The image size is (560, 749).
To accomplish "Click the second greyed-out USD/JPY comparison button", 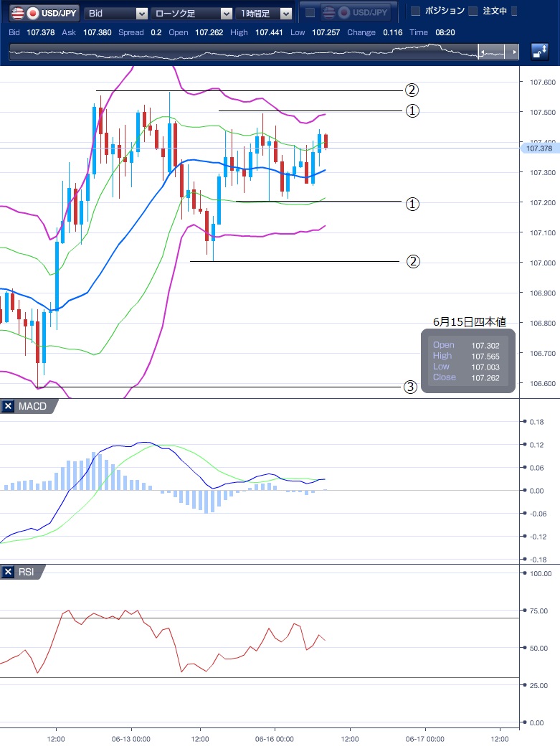I will pos(355,12).
